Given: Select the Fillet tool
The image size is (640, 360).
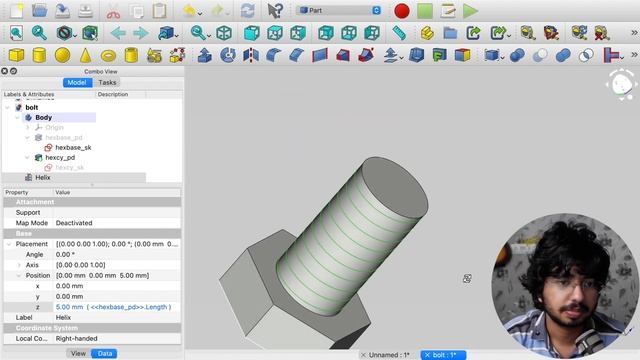Looking at the screenshot, I should (273, 55).
